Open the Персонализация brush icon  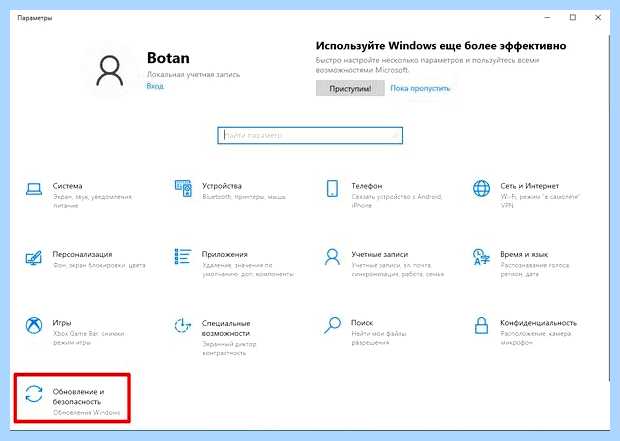(x=34, y=257)
